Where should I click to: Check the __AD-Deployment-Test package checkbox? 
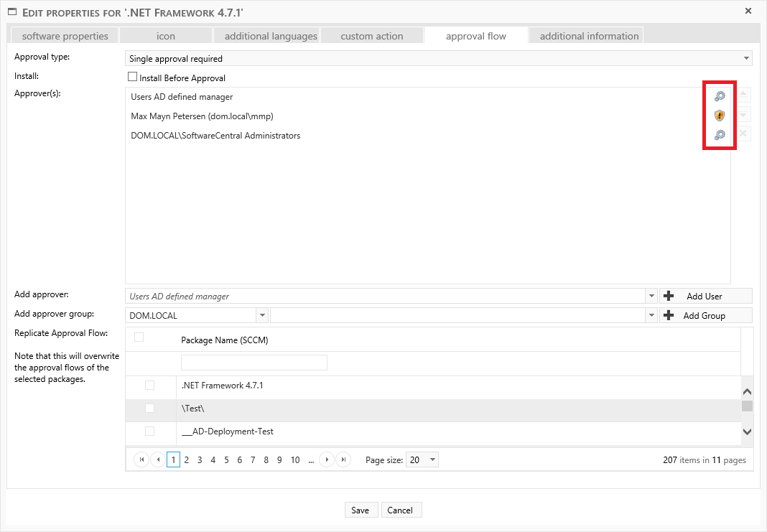pyautogui.click(x=149, y=431)
